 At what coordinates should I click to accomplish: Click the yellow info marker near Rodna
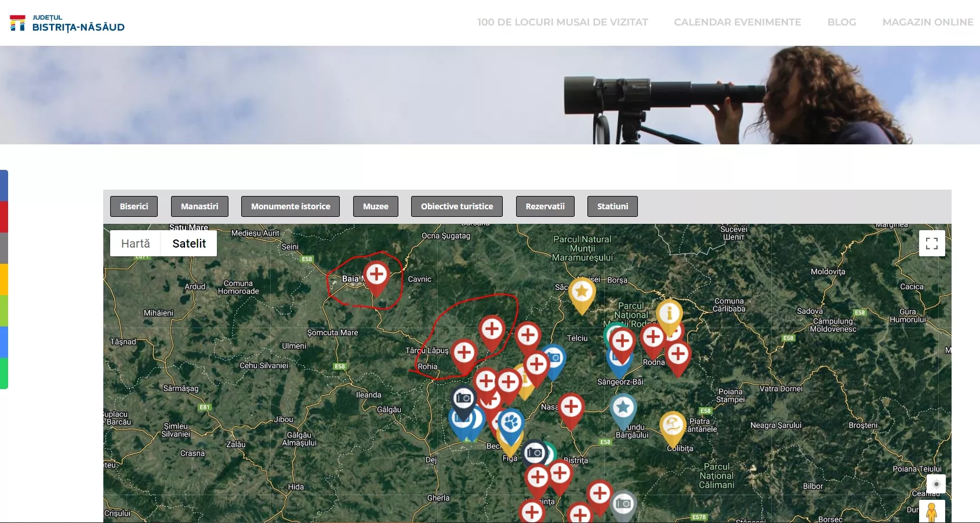click(669, 313)
